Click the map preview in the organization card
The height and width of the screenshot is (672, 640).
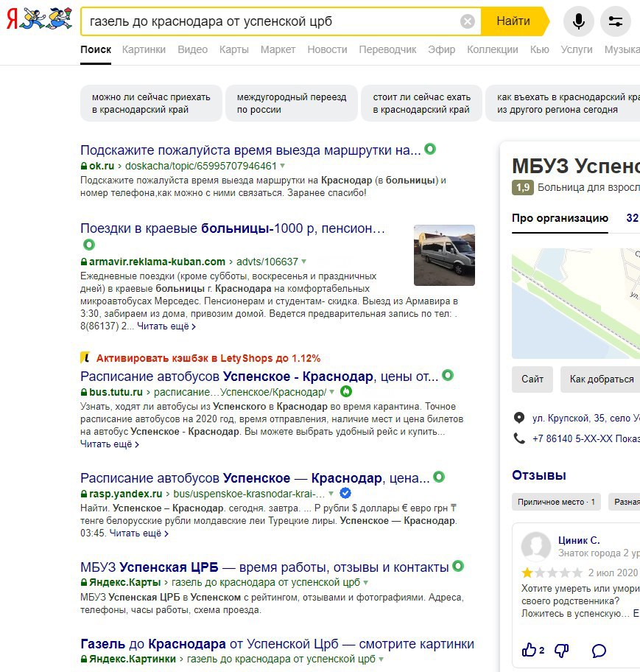576,304
